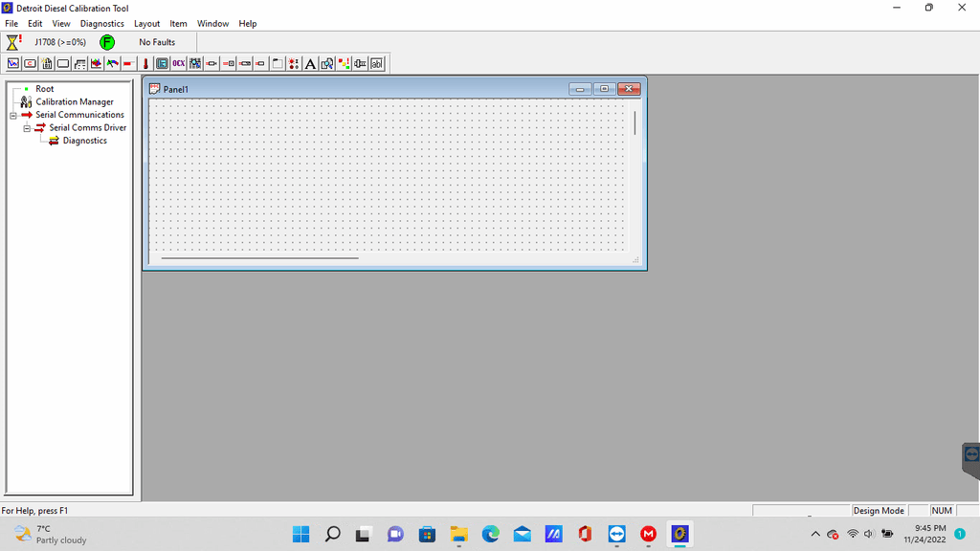Open File Explorer from the taskbar
The image size is (980, 551).
458,534
